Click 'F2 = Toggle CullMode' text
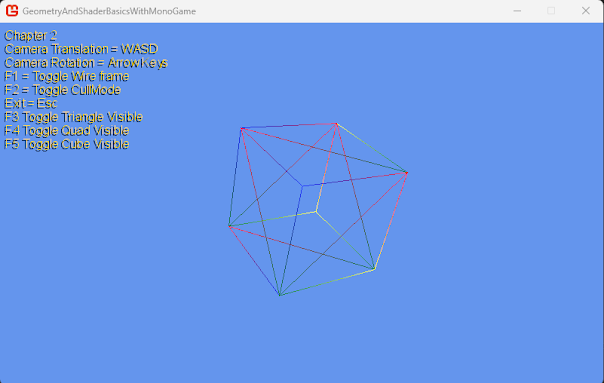 [62, 90]
